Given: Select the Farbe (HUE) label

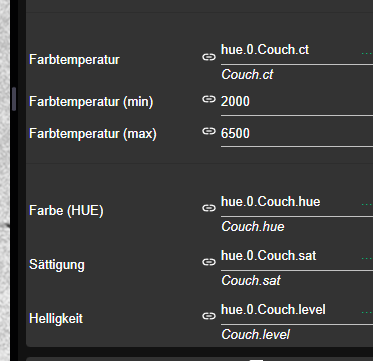Looking at the screenshot, I should (66, 211).
